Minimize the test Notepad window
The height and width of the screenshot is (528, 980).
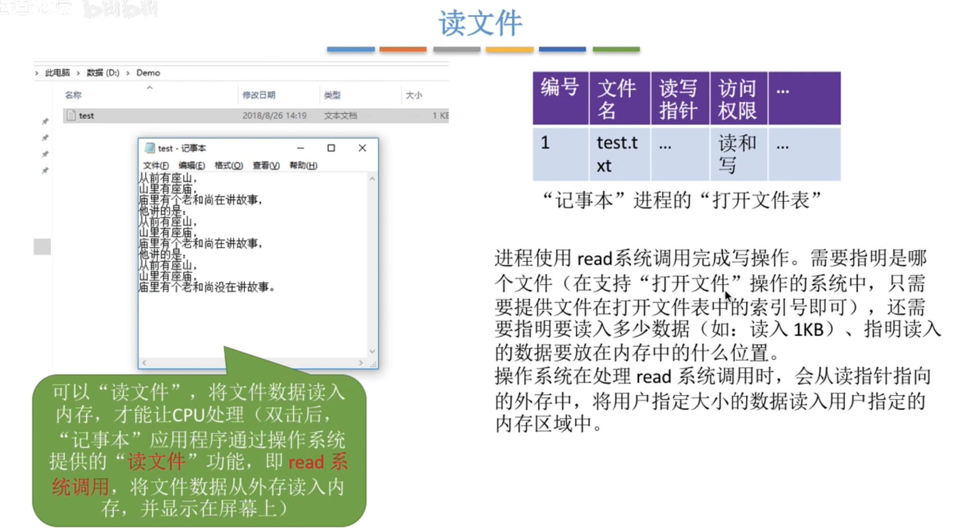(x=300, y=148)
